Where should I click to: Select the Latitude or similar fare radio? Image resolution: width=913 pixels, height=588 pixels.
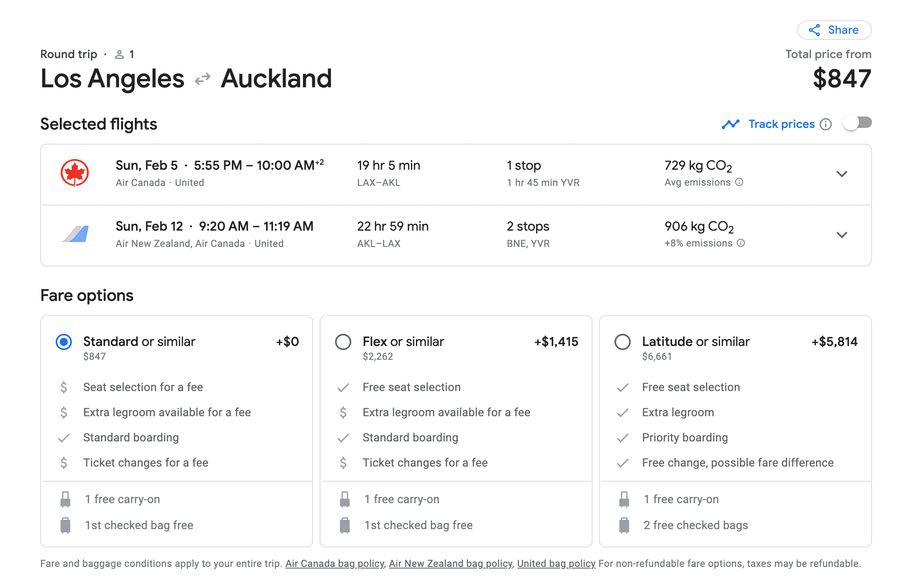(x=623, y=342)
